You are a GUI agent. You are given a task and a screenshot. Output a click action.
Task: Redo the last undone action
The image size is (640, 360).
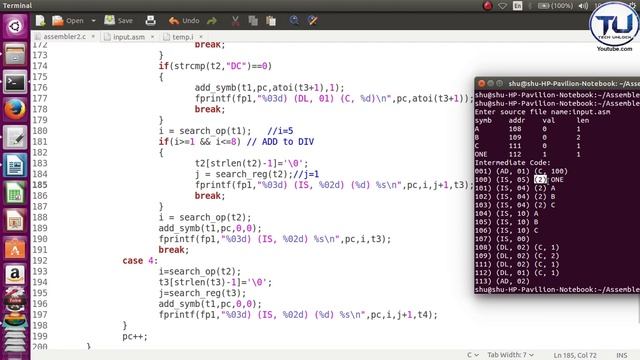coord(212,20)
